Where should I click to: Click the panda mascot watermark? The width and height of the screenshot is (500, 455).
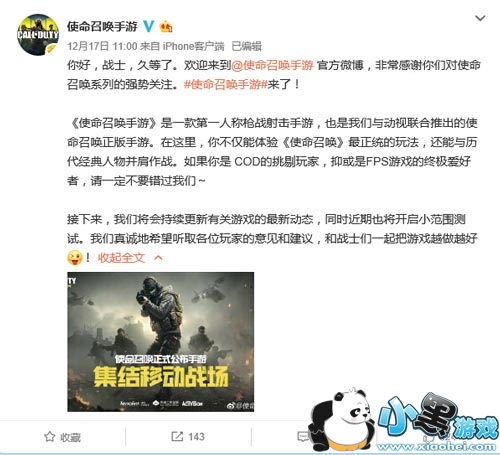(x=342, y=422)
